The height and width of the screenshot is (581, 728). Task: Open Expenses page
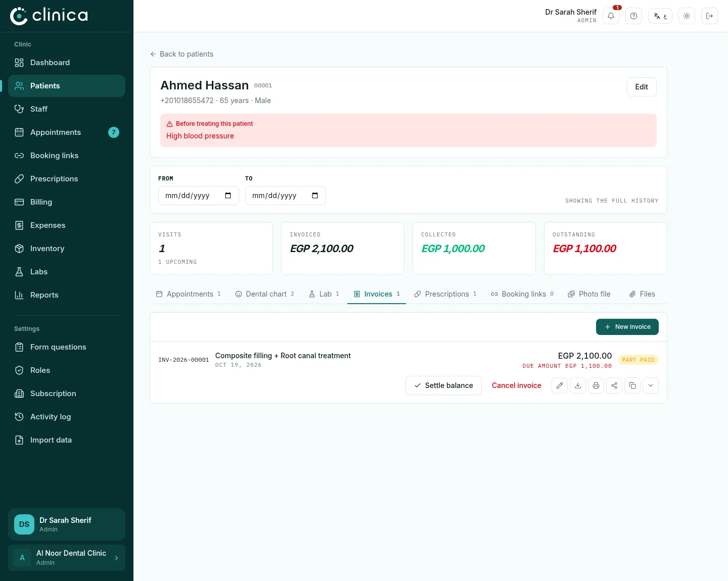[67, 225]
